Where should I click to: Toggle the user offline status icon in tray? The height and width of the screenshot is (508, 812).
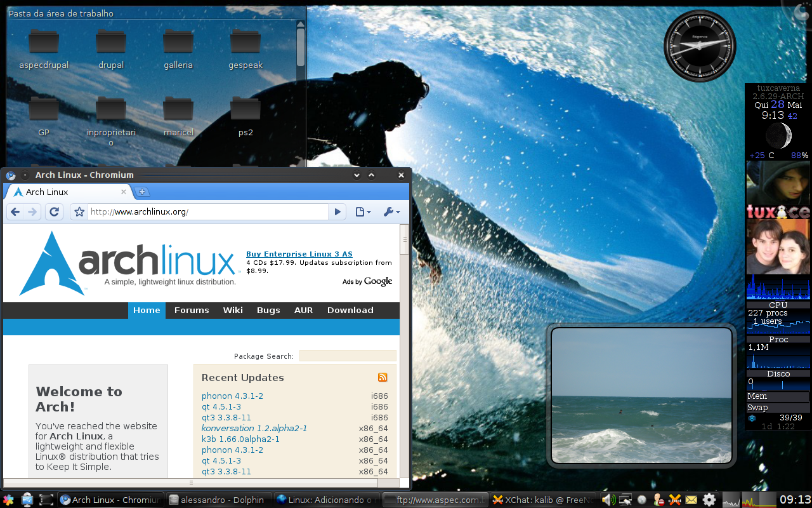click(658, 500)
